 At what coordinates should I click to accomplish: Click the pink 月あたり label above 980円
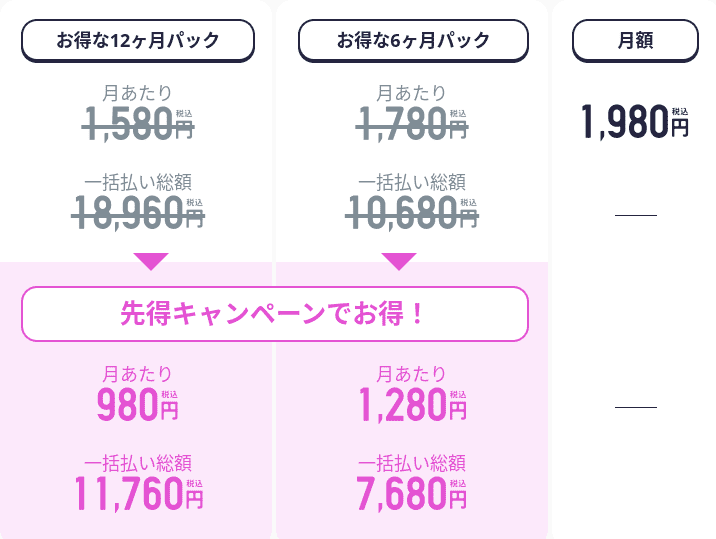pyautogui.click(x=138, y=375)
